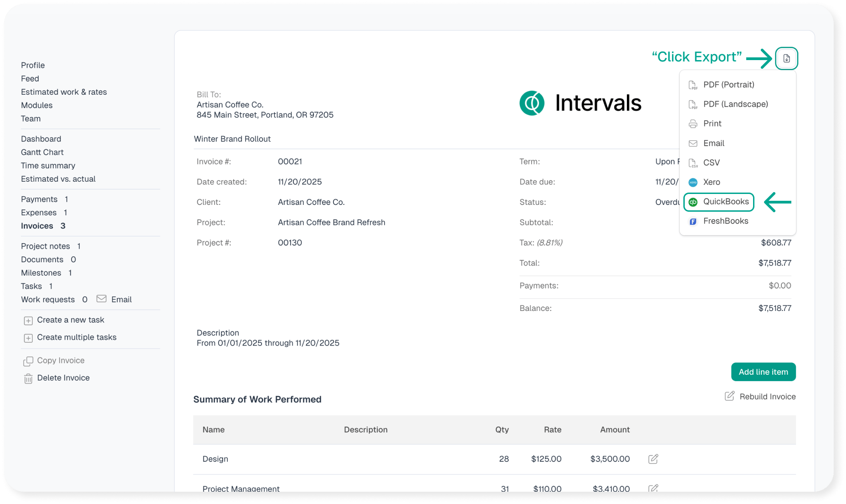846x504 pixels.
Task: Select Print from the export menu
Action: pyautogui.click(x=712, y=124)
